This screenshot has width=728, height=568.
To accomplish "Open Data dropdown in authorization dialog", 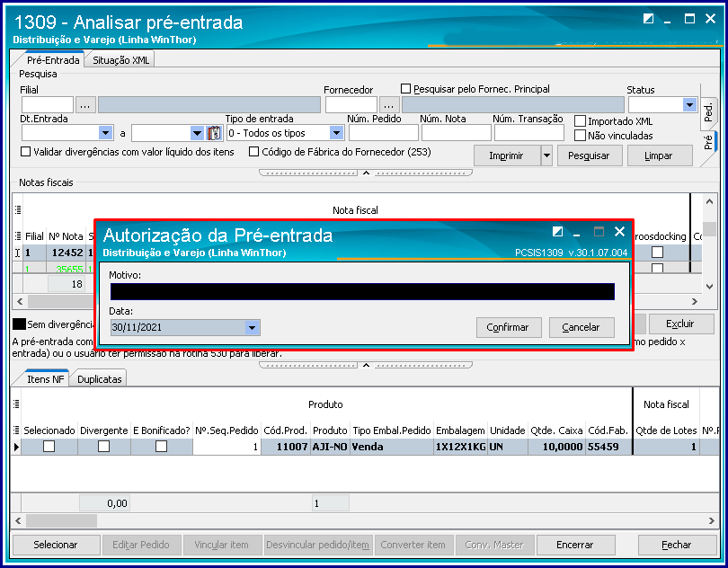I will pos(253,327).
